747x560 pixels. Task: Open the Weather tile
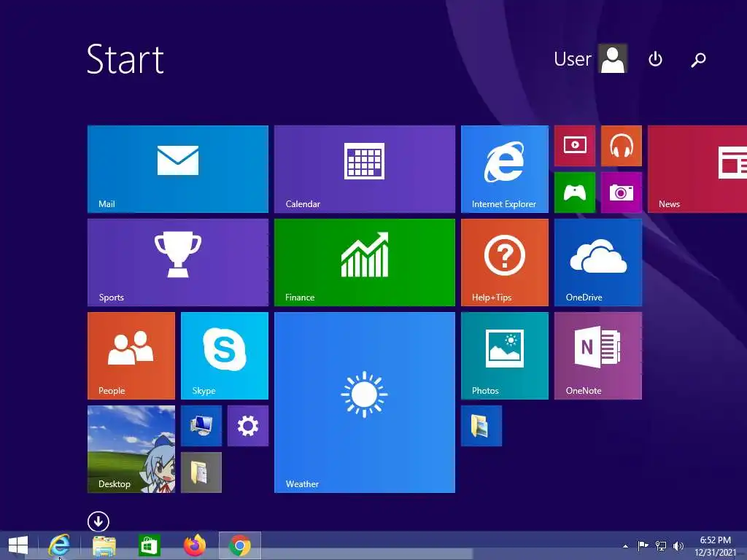(365, 402)
